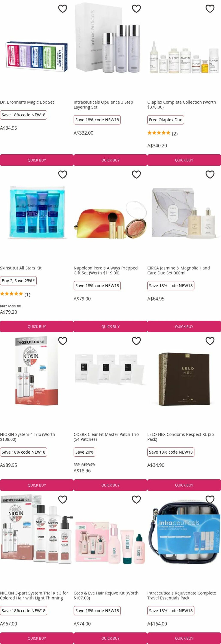Open Intraceuticals Rejuvenate Travel Essentials Pack link
Viewport: 221px width, 644px height.
tap(182, 595)
